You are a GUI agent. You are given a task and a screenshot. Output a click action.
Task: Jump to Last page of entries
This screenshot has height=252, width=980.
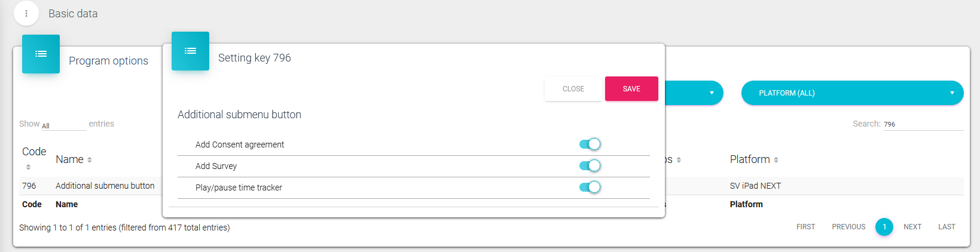click(947, 227)
